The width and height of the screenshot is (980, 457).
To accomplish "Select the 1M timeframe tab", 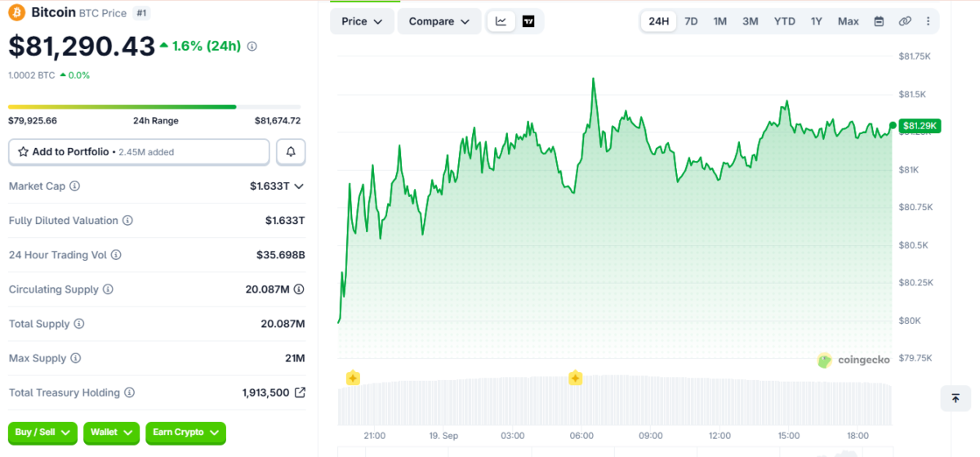I will 719,21.
